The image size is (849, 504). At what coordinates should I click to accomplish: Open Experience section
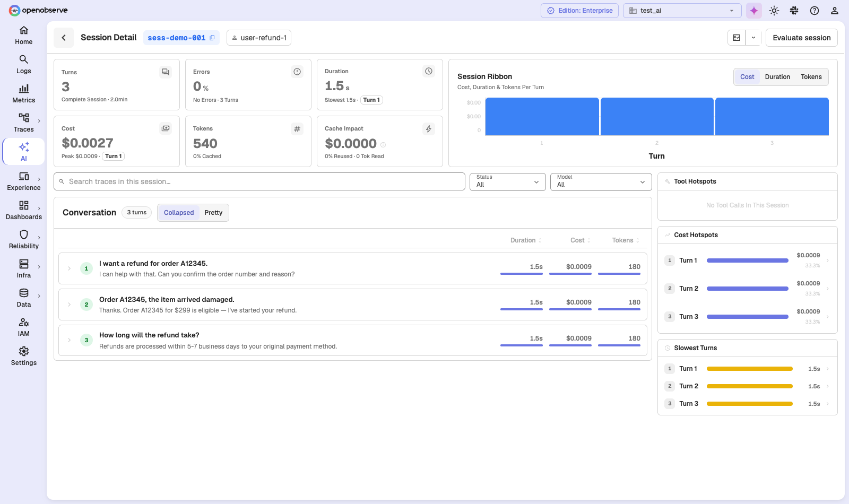coord(23,181)
